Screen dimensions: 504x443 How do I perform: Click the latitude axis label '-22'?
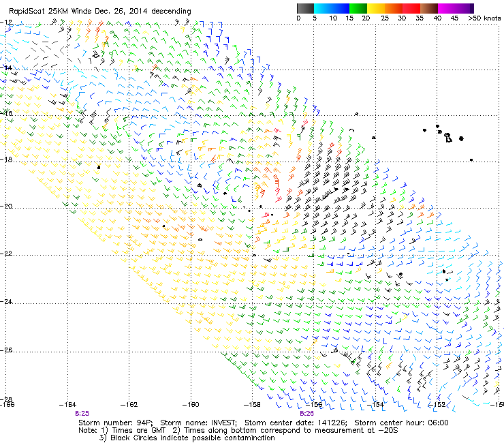[6, 254]
